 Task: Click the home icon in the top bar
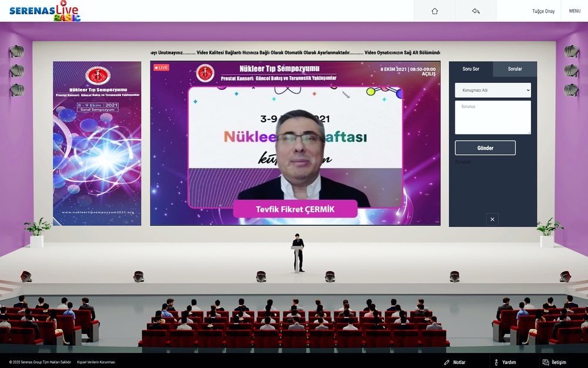pos(434,11)
